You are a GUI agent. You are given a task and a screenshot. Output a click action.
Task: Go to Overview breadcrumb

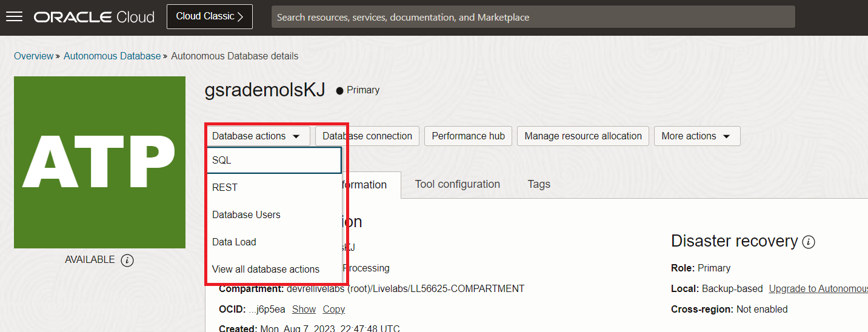point(34,56)
